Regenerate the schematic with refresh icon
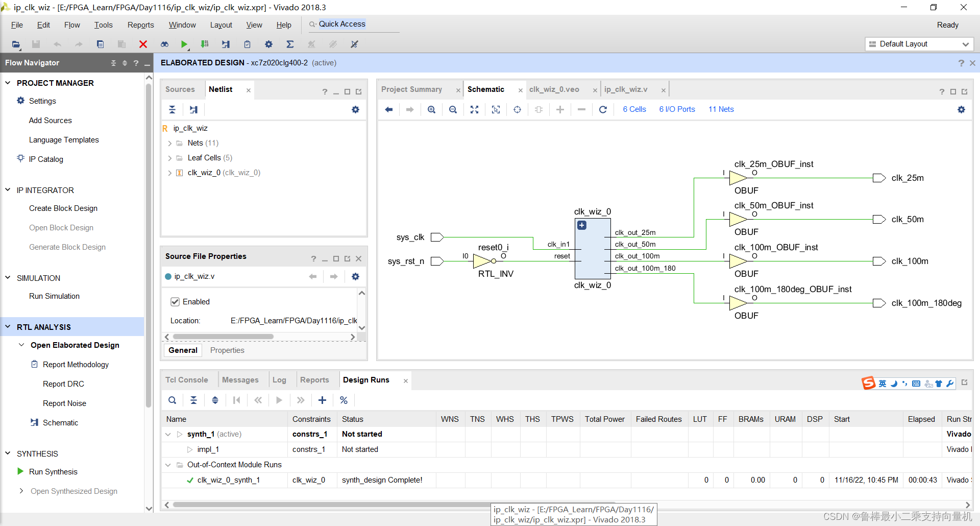Viewport: 980px width, 526px height. 603,109
